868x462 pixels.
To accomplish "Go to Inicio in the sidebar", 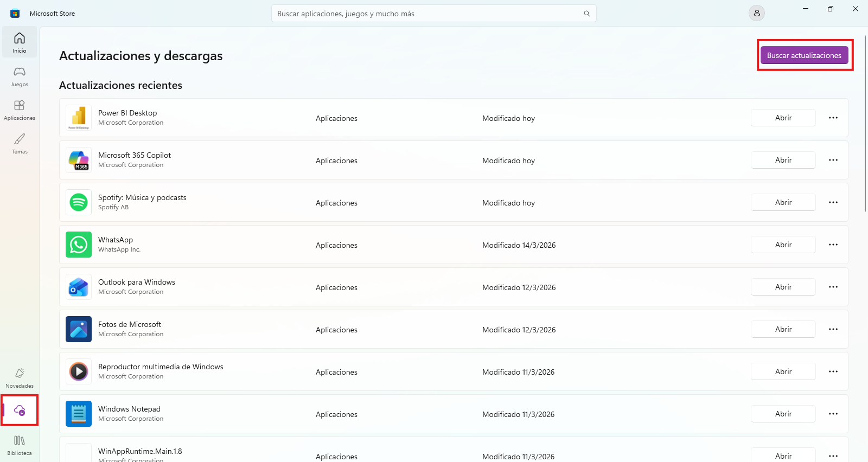I will [x=20, y=42].
